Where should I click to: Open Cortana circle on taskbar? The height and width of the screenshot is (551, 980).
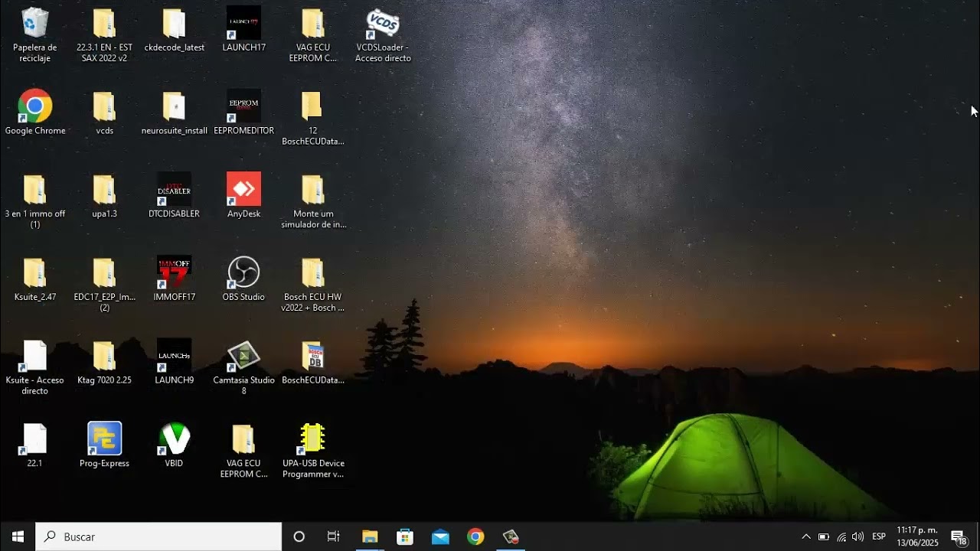click(299, 536)
